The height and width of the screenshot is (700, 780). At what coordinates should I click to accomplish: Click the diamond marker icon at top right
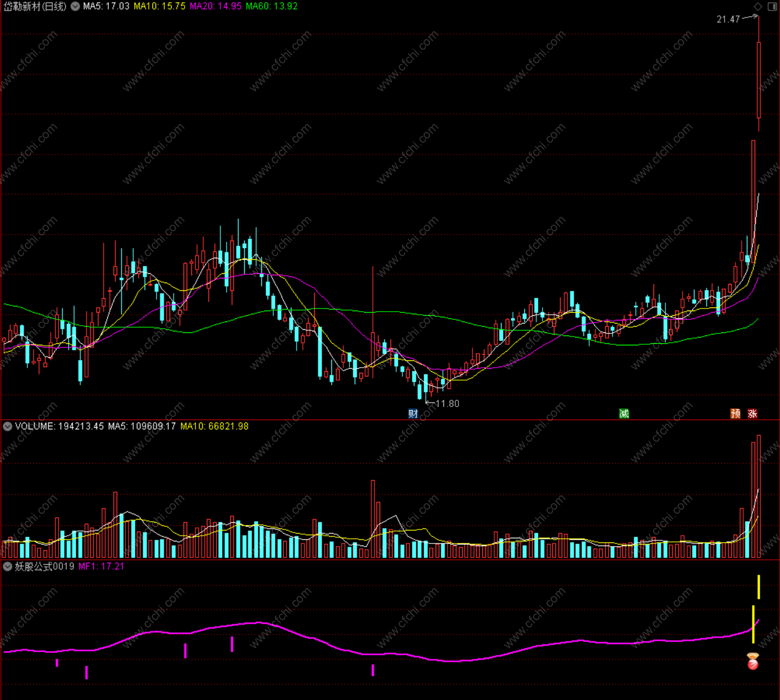tap(758, 6)
